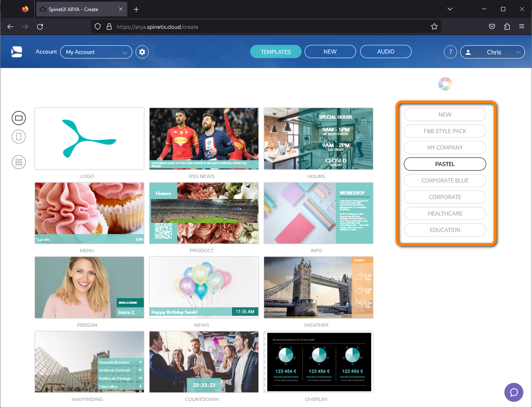Open the WEATHER template thumbnail
Screen dimensions: 532x408
318,287
